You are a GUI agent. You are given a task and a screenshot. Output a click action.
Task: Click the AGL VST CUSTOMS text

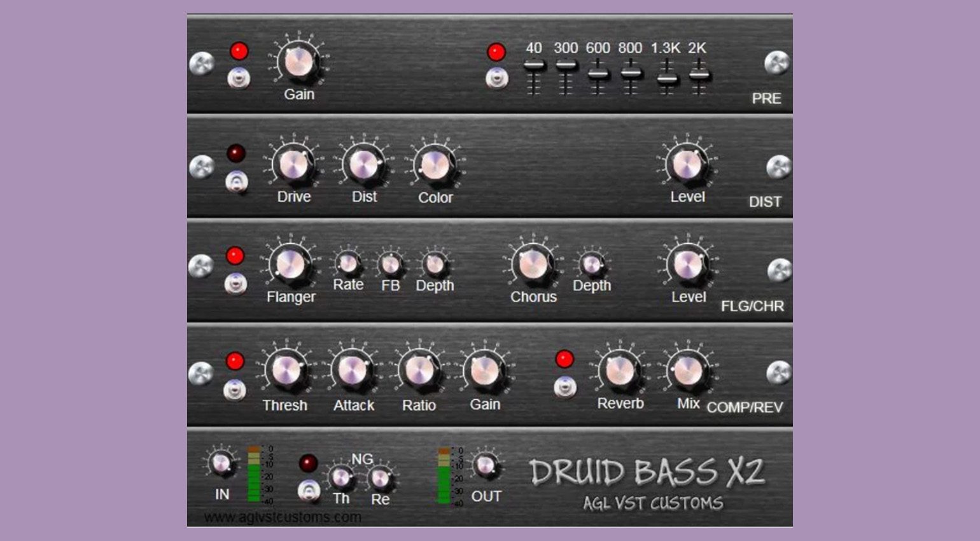click(653, 503)
